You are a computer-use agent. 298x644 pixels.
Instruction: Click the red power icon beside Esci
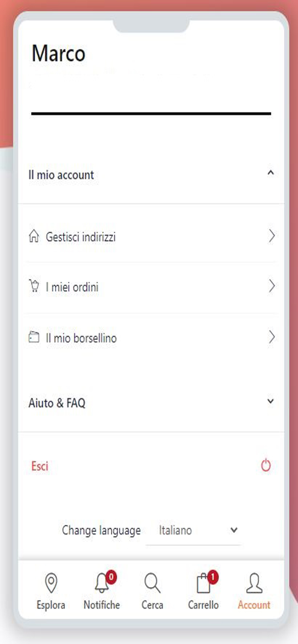(266, 465)
